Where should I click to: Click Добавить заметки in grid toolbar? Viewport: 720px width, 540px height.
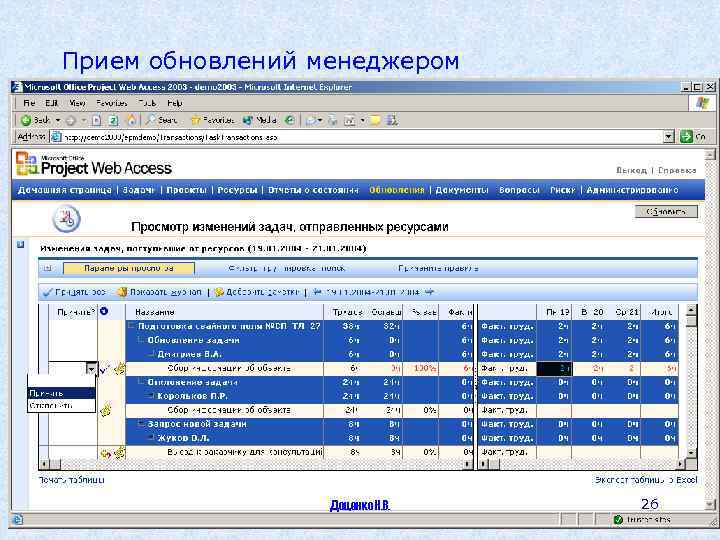point(257,292)
